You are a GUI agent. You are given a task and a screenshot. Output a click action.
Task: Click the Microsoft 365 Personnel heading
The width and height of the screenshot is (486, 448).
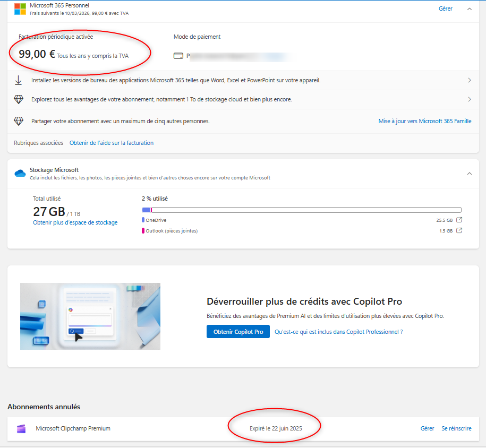click(59, 5)
